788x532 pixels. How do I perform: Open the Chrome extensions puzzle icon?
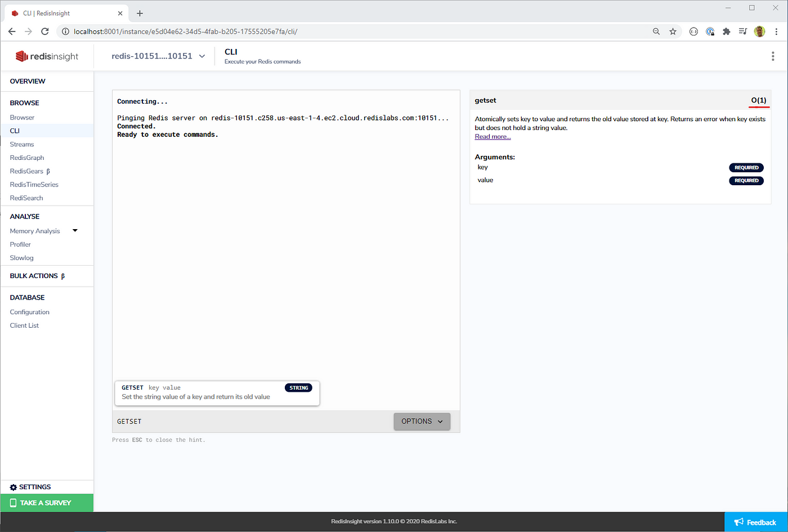click(x=727, y=32)
